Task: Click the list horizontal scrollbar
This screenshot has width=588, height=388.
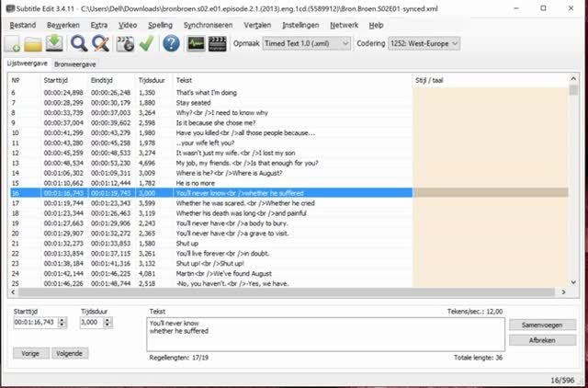Action: click(x=286, y=292)
